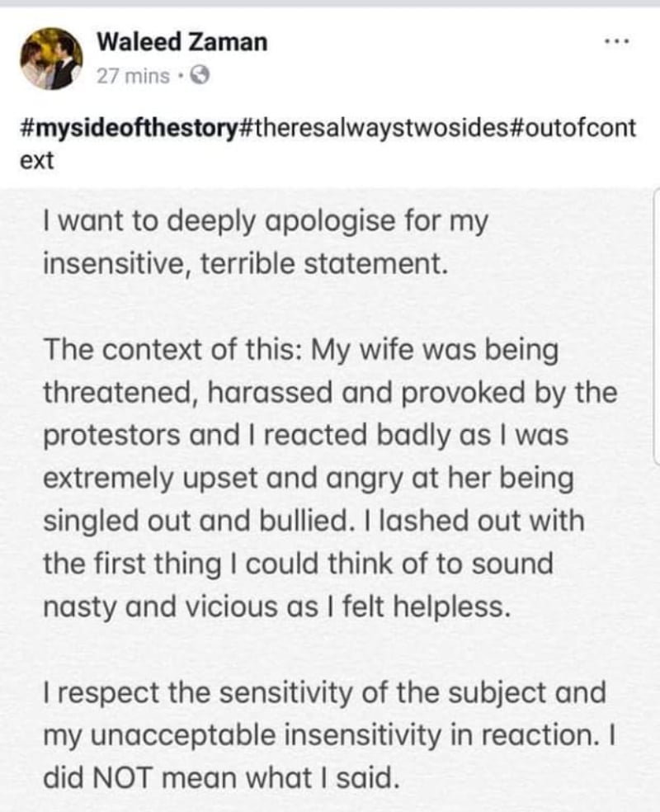Click the globe public privacy icon

click(x=200, y=77)
